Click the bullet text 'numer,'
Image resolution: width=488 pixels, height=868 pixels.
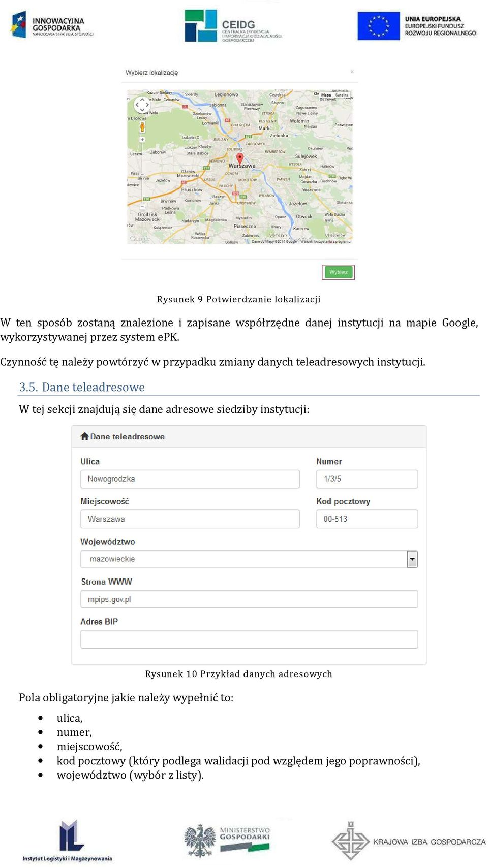click(74, 732)
